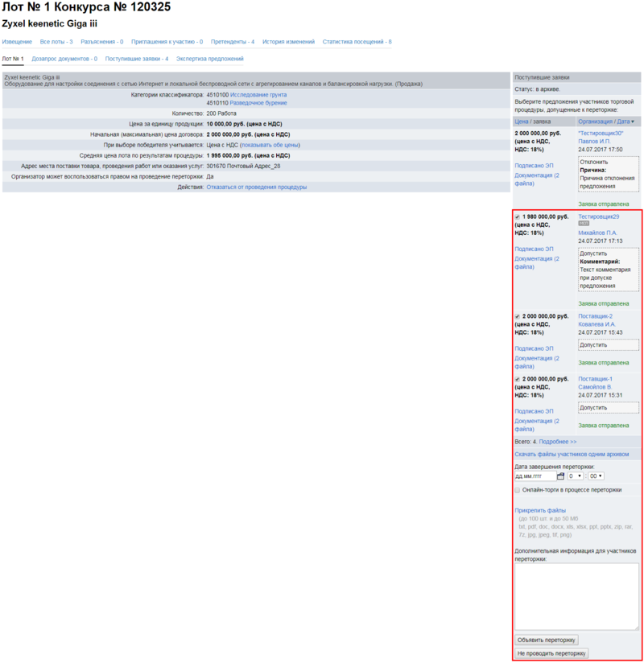Open the hours dropdown for rebidding end time

pos(575,476)
